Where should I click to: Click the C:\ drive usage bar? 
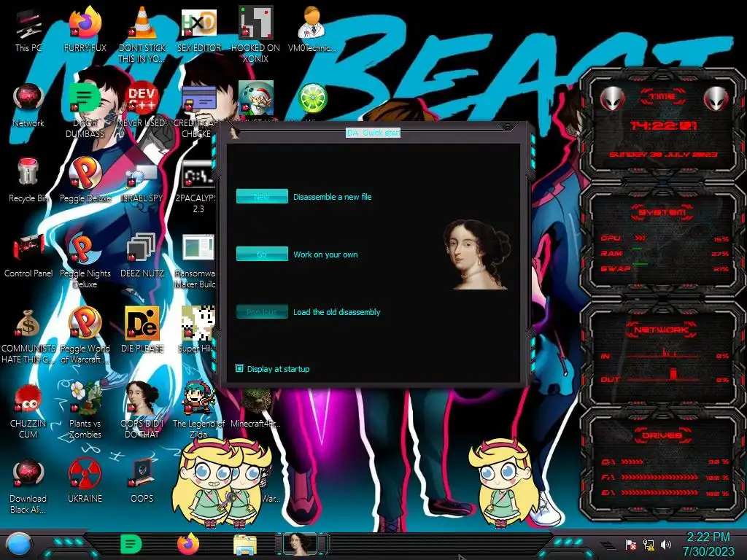[x=665, y=462]
